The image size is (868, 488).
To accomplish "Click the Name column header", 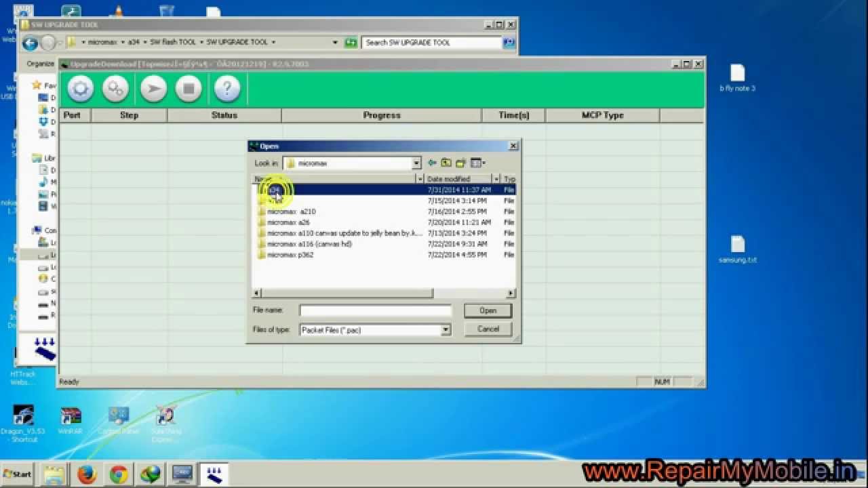I will pyautogui.click(x=334, y=179).
